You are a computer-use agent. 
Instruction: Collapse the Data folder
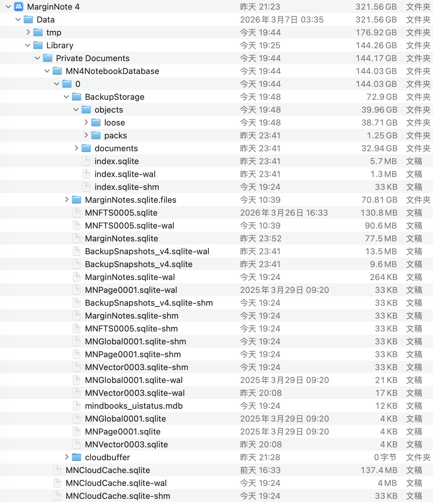18,20
